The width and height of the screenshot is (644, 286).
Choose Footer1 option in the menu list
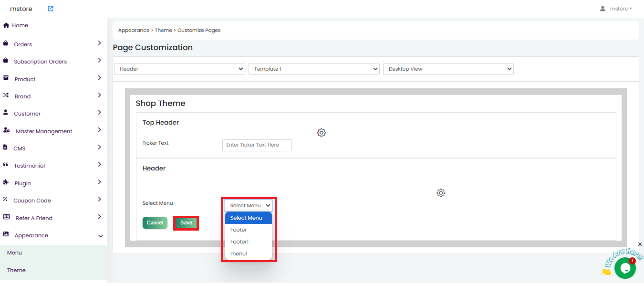click(x=239, y=242)
